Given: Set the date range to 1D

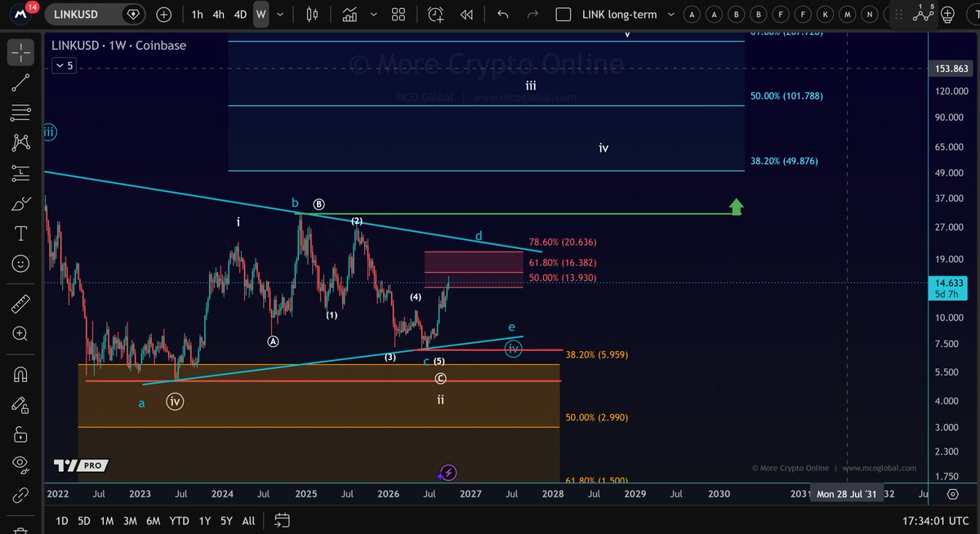Looking at the screenshot, I should (x=61, y=520).
